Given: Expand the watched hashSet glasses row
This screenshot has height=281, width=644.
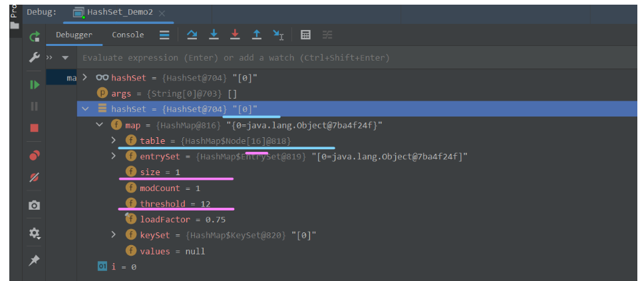Looking at the screenshot, I should pyautogui.click(x=85, y=78).
